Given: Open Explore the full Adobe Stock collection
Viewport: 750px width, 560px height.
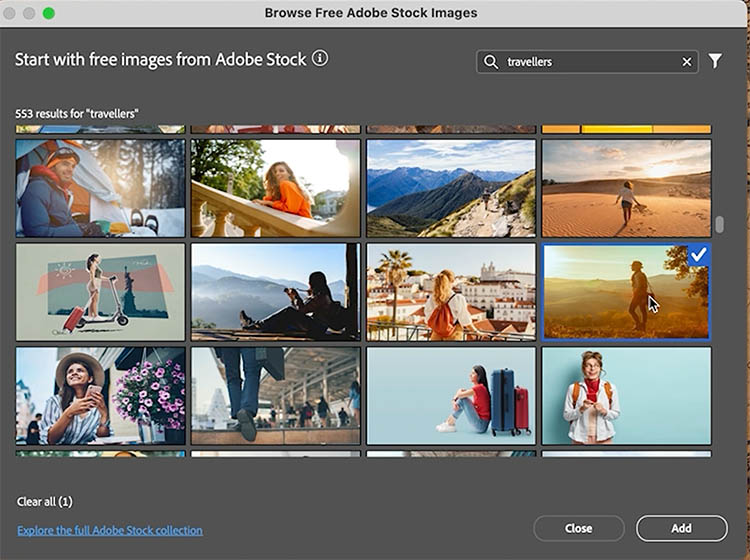Looking at the screenshot, I should [110, 530].
